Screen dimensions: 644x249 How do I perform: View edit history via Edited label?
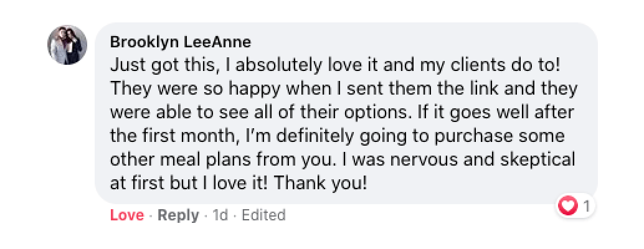263,215
